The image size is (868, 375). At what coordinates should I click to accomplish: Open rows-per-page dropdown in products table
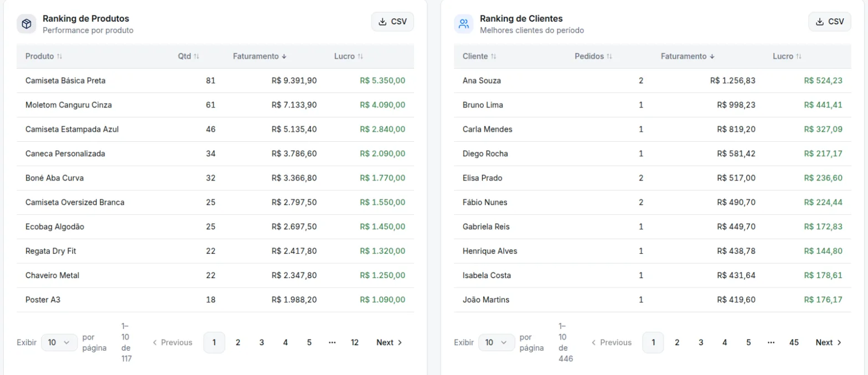59,342
